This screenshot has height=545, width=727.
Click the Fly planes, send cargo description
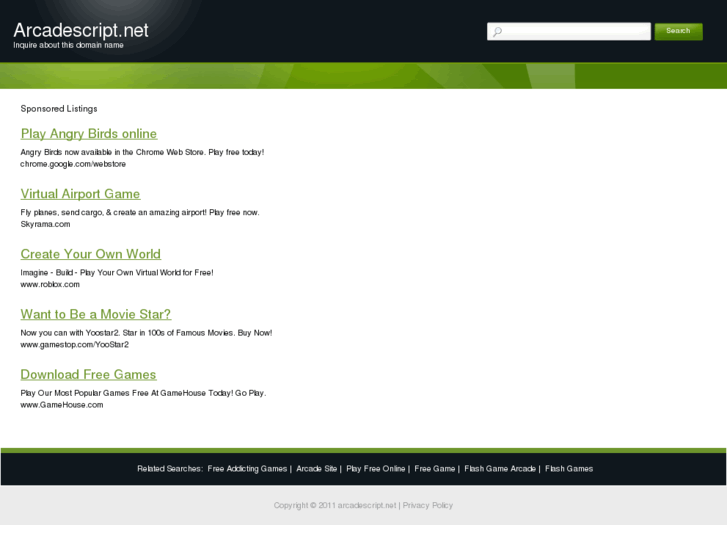(140, 212)
